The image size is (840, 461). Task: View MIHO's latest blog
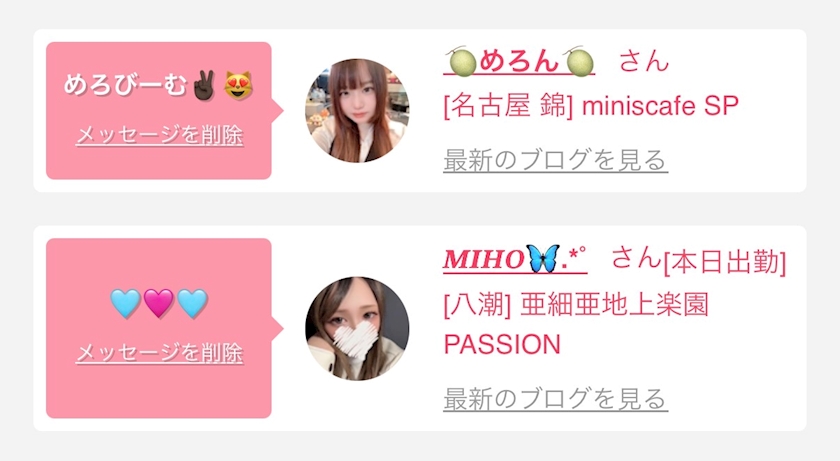(x=556, y=399)
